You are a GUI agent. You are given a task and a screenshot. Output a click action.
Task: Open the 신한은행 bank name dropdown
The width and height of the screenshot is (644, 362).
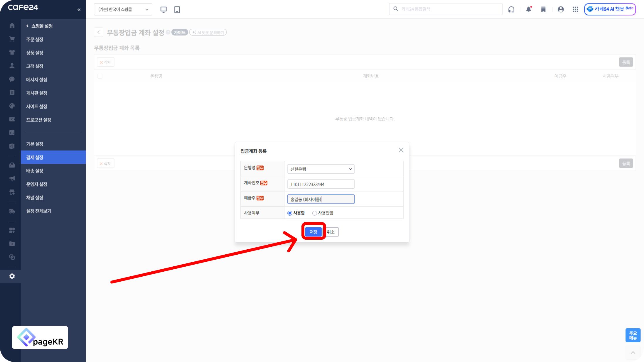321,169
